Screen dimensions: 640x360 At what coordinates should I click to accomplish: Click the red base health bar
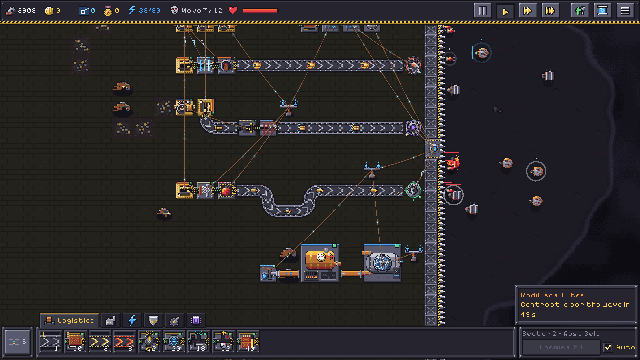click(260, 11)
